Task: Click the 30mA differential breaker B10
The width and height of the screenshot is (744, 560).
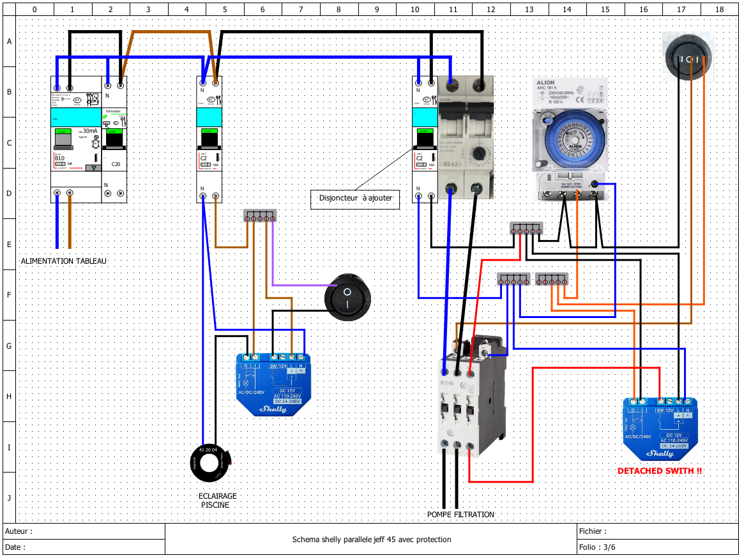Action: (77, 139)
